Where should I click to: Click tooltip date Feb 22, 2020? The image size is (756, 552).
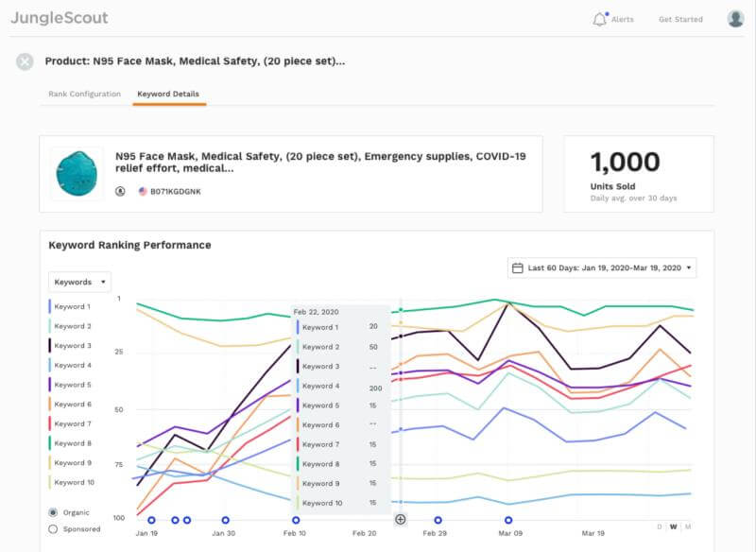click(316, 312)
